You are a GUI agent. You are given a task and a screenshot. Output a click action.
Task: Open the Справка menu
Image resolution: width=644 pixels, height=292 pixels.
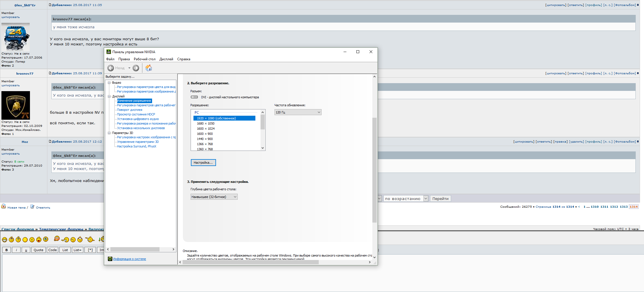click(x=183, y=59)
